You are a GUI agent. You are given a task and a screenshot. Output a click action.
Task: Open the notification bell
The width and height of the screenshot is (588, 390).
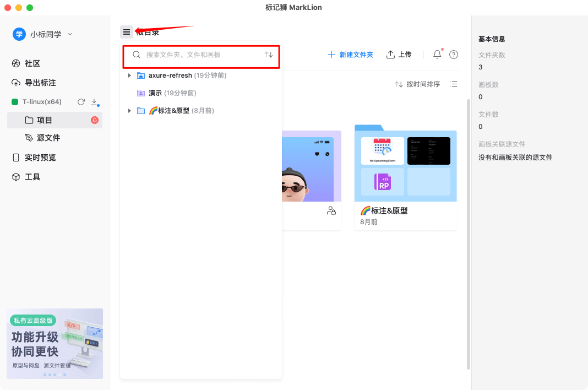point(437,54)
